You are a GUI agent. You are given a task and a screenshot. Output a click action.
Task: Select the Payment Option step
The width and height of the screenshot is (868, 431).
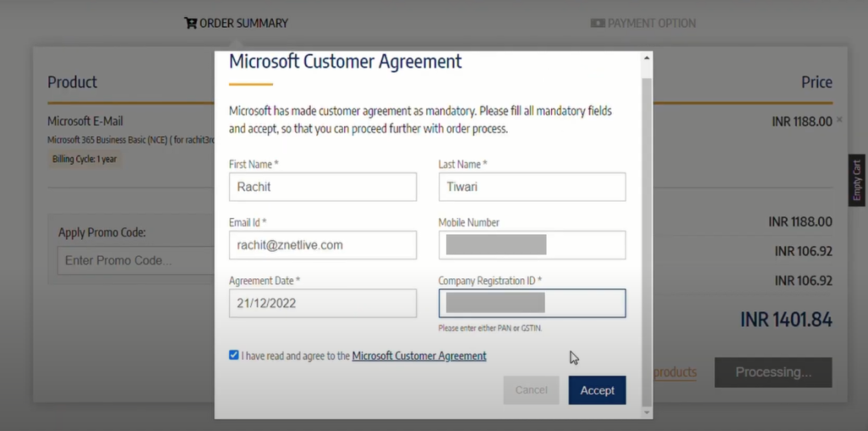643,23
